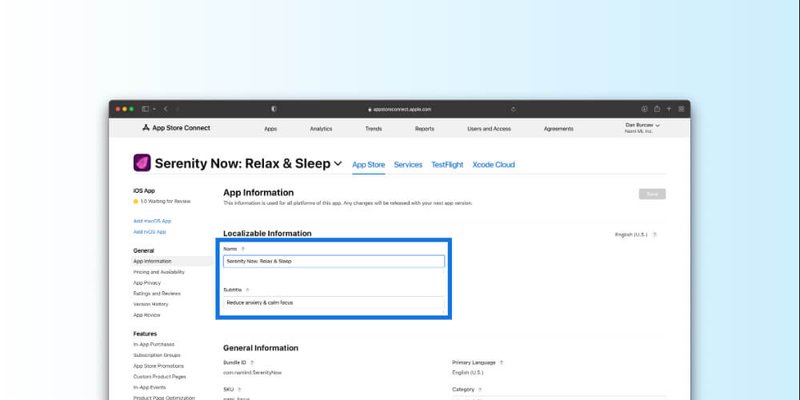Viewport: 800px width, 400px height.
Task: Expand Safari sidebar options arrow
Action: [154, 109]
